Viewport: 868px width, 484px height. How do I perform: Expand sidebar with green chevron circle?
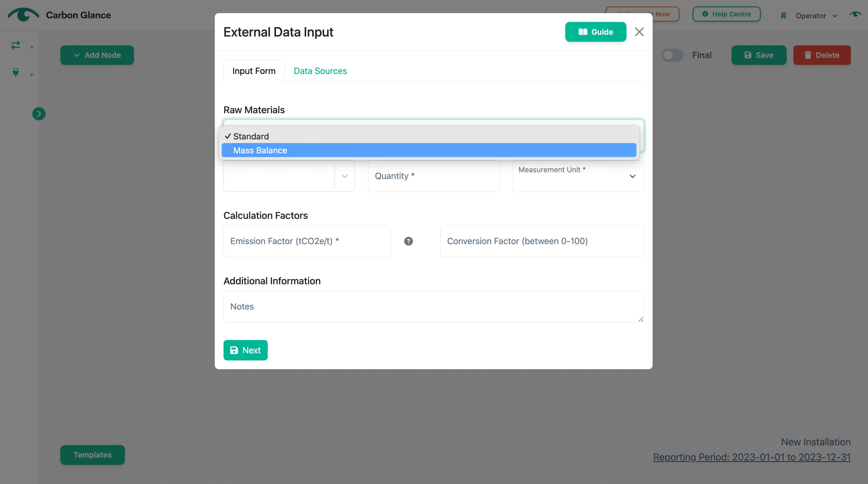click(39, 114)
